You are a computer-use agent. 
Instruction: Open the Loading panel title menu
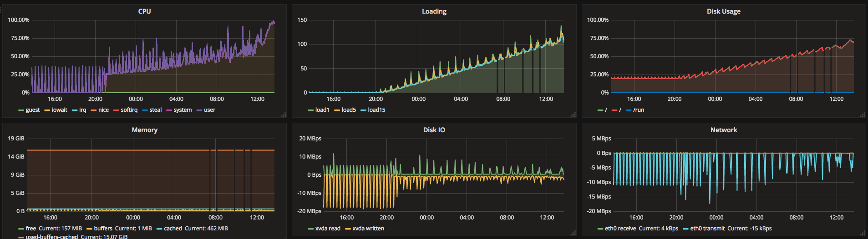[x=434, y=11]
